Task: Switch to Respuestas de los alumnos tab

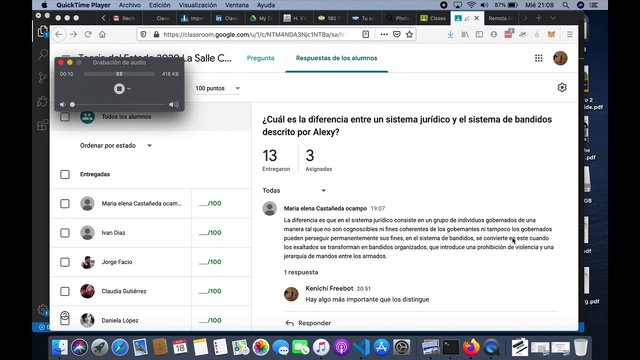Action: tap(336, 58)
